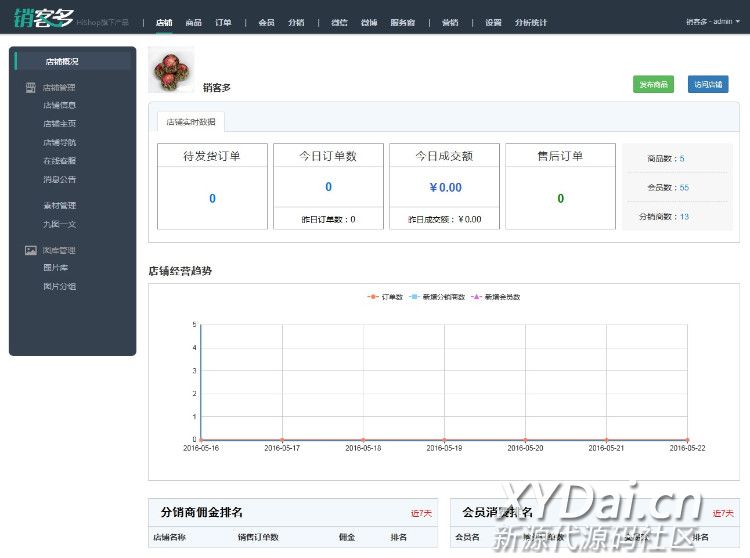Image resolution: width=750 pixels, height=558 pixels.
Task: Toggle the 新增会员数 legend marker
Action: [x=476, y=297]
